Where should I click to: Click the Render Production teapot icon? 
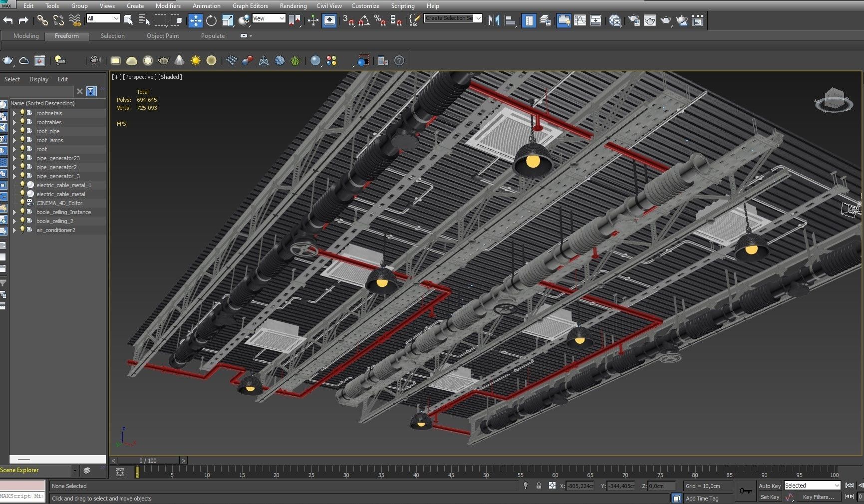[666, 20]
